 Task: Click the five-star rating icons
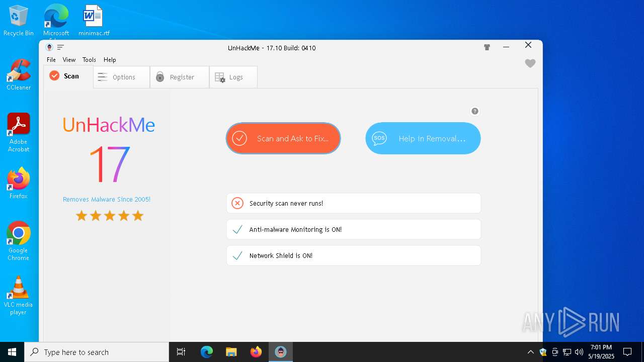point(109,216)
